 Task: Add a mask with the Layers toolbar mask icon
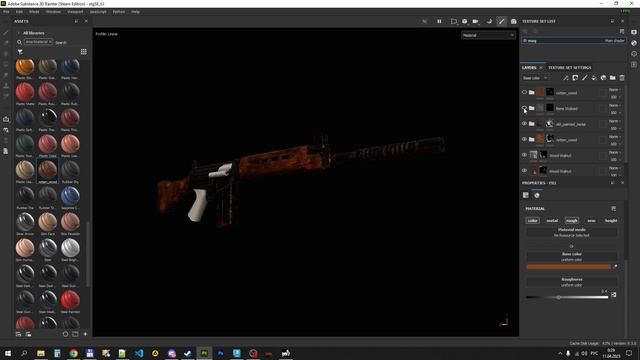[575, 78]
